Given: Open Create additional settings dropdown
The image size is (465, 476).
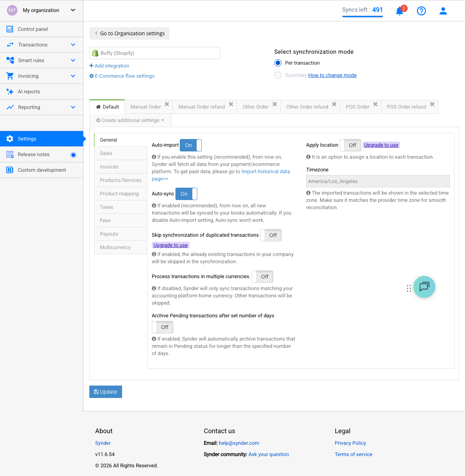Looking at the screenshot, I should click(x=130, y=120).
